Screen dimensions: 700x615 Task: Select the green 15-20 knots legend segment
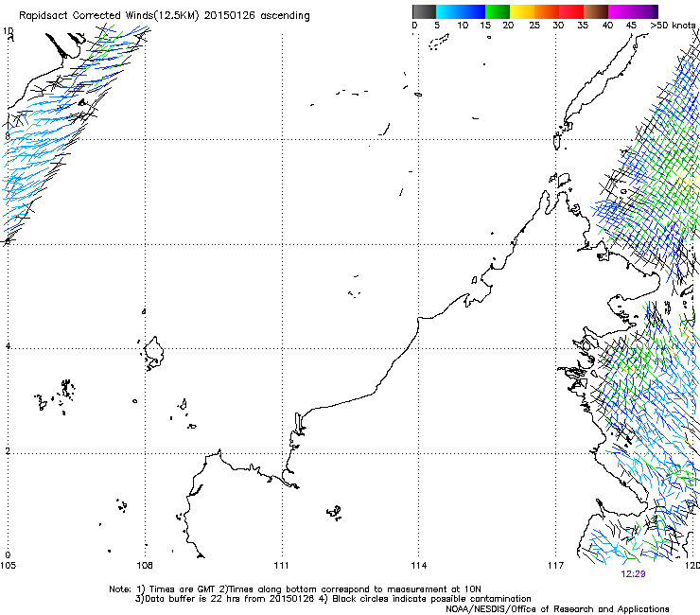pyautogui.click(x=498, y=11)
